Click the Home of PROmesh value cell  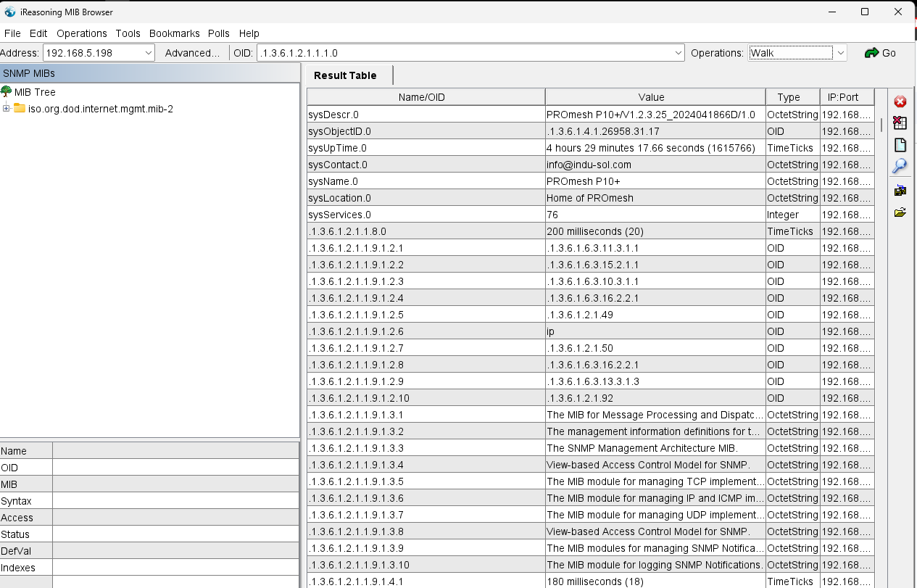coord(655,198)
